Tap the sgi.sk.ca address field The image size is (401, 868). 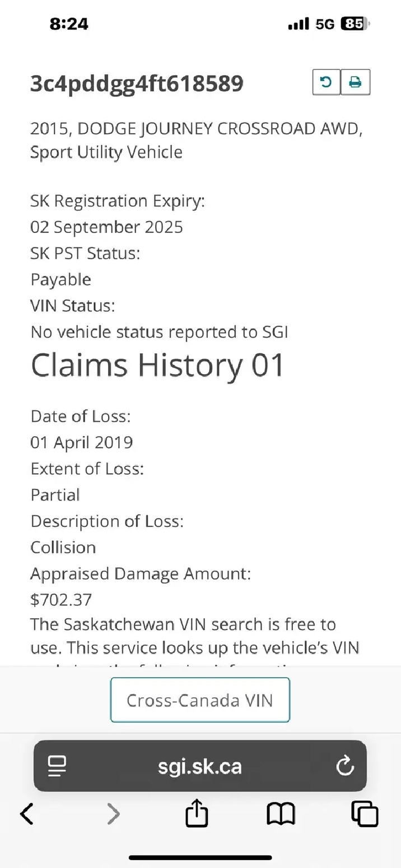[200, 766]
